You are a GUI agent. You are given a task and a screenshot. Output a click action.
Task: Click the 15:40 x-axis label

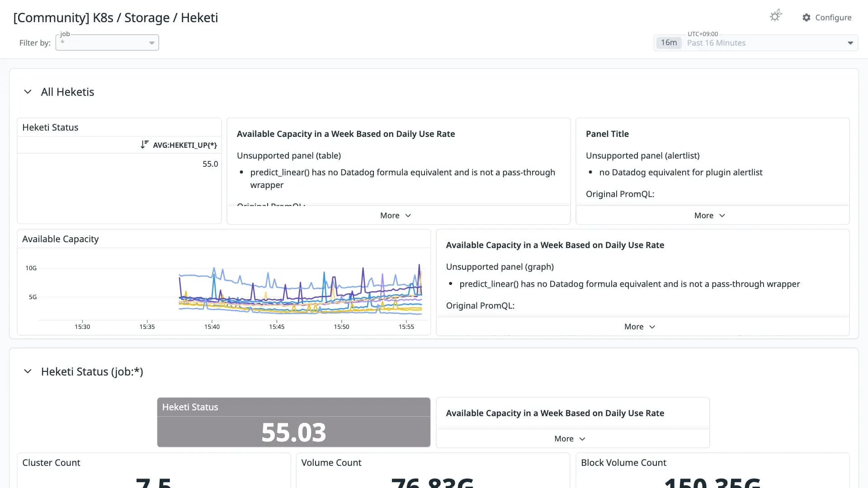point(212,327)
